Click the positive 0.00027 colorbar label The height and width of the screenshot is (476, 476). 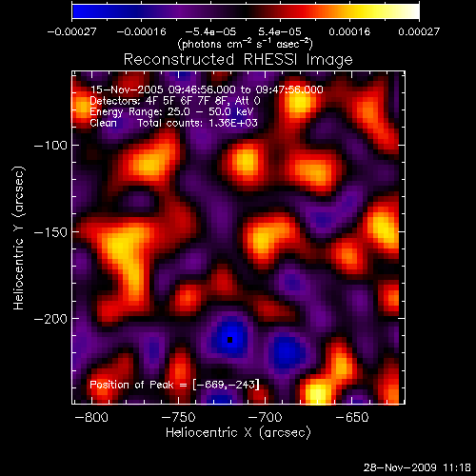(x=419, y=31)
